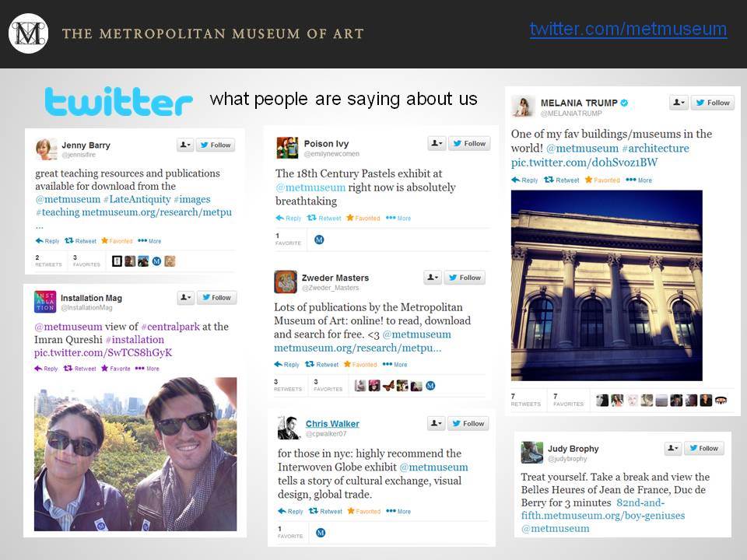The image size is (747, 560).
Task: Reply to Melania Trump's tweet
Action: pyautogui.click(x=524, y=180)
